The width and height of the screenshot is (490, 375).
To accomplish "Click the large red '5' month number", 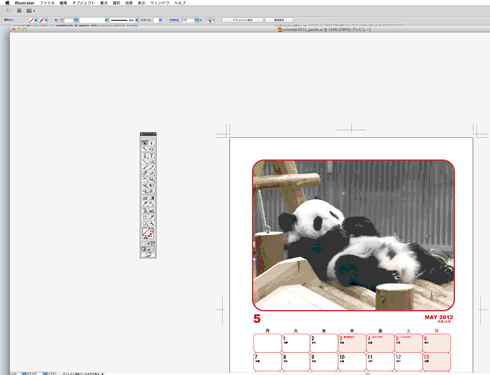I will tap(257, 319).
